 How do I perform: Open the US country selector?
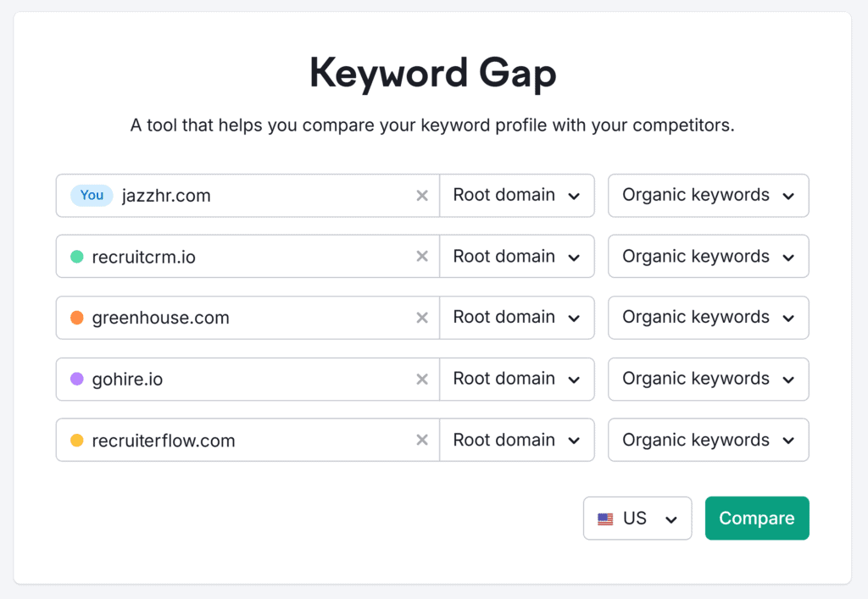coord(637,519)
